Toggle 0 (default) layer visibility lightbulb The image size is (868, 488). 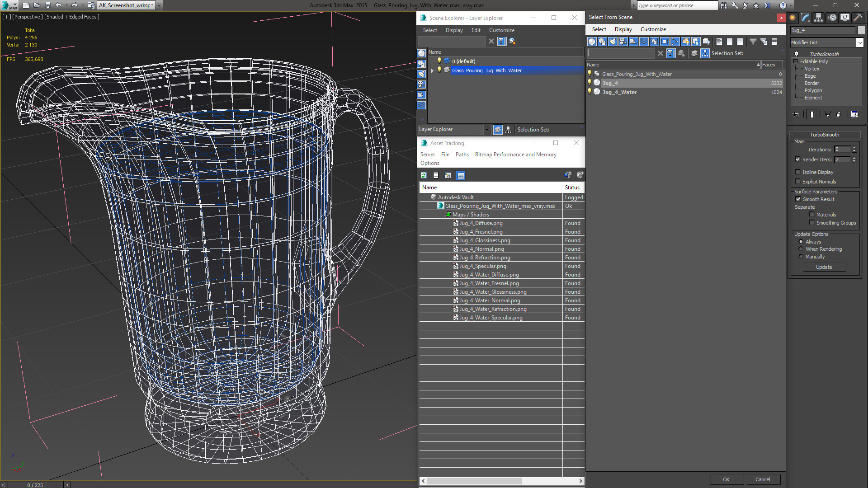439,61
